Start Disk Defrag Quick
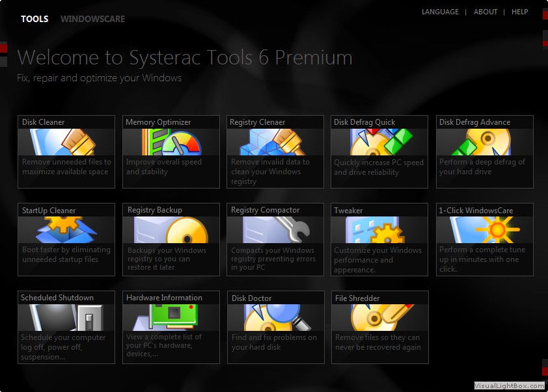Screen dimensions: 548x392 click(x=379, y=151)
